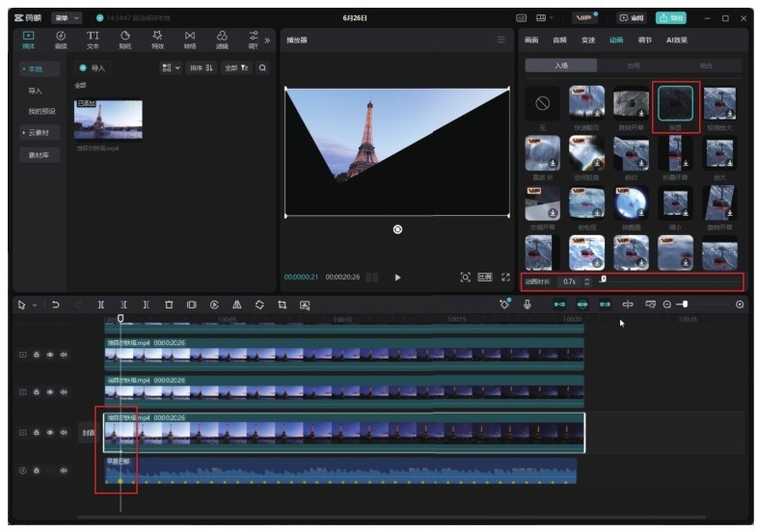Expand the 云素材 cloud materials section
Screen dimensions: 757x532
coord(40,133)
